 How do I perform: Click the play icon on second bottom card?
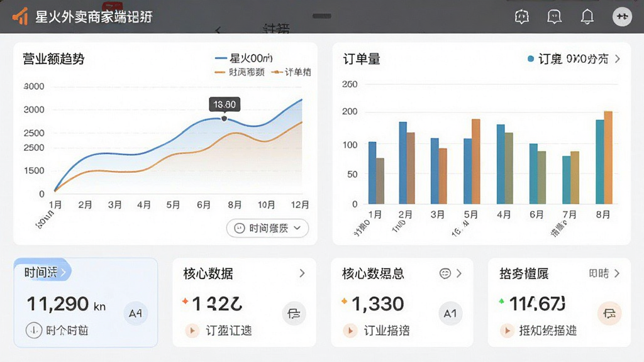[192, 331]
